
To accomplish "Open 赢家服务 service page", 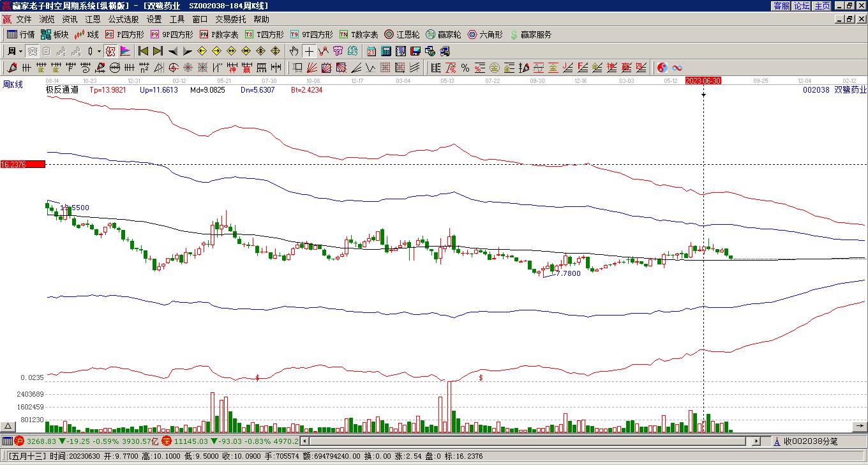I will click(530, 34).
